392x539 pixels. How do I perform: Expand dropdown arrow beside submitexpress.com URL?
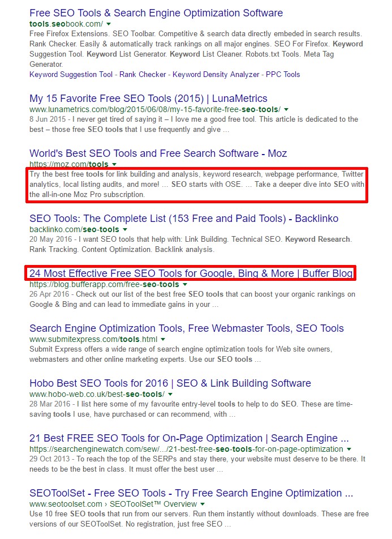pyautogui.click(x=163, y=340)
